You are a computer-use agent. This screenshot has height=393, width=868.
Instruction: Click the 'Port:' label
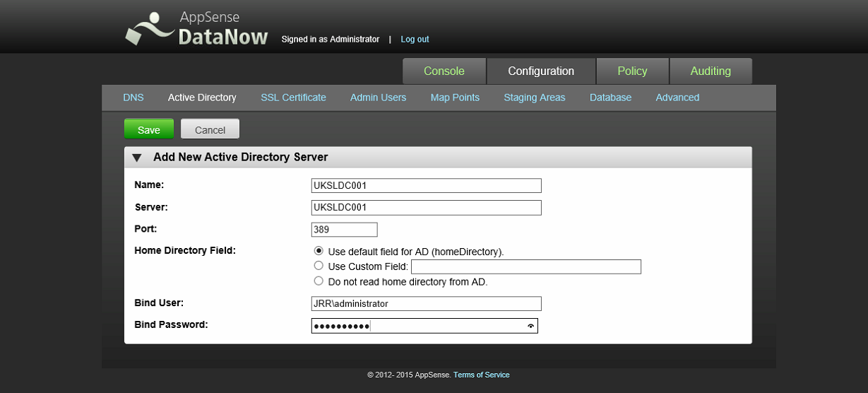pyautogui.click(x=145, y=229)
